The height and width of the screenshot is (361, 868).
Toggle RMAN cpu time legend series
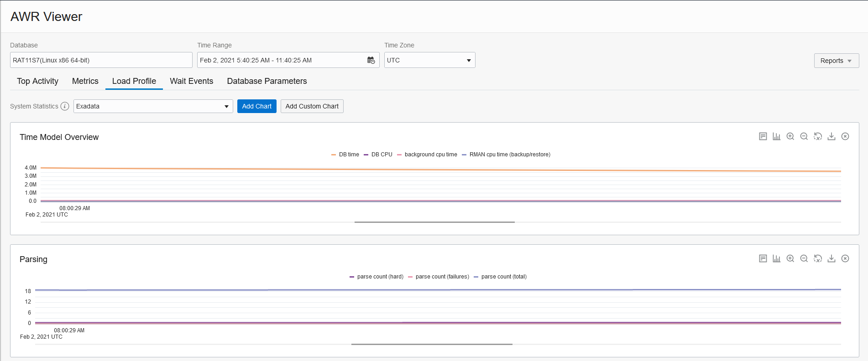506,155
